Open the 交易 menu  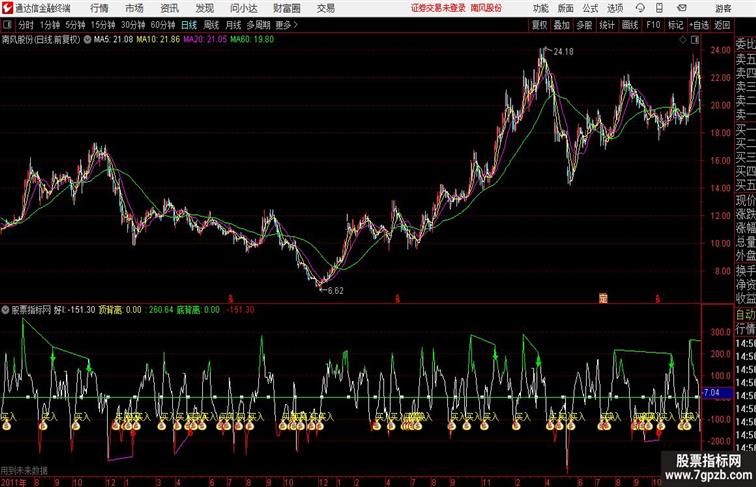coord(325,8)
